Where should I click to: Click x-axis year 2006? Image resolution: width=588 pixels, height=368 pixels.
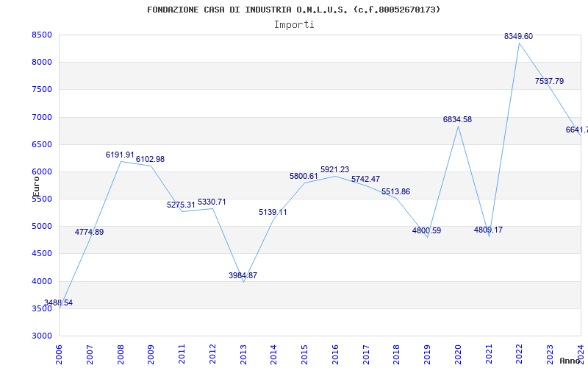[59, 354]
